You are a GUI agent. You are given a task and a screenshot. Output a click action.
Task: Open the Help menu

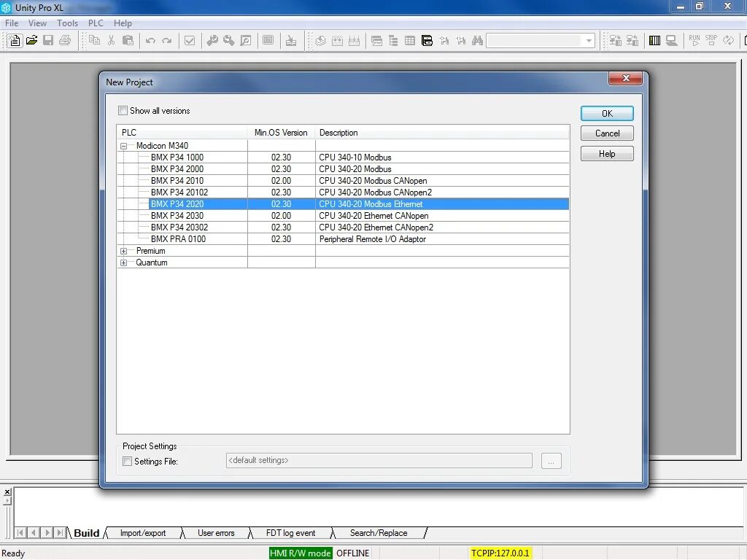tap(123, 23)
